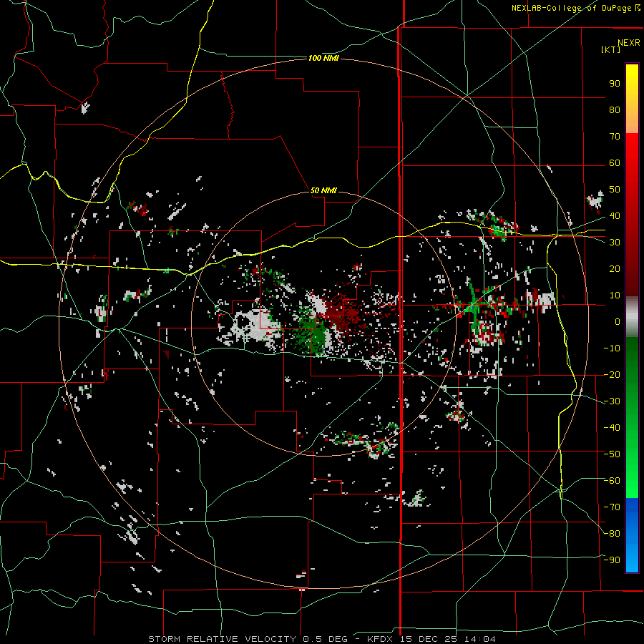Click the STORM RELATIVE VELOCITY caption text
Viewport: 644px width, 644px height.
coord(222,639)
